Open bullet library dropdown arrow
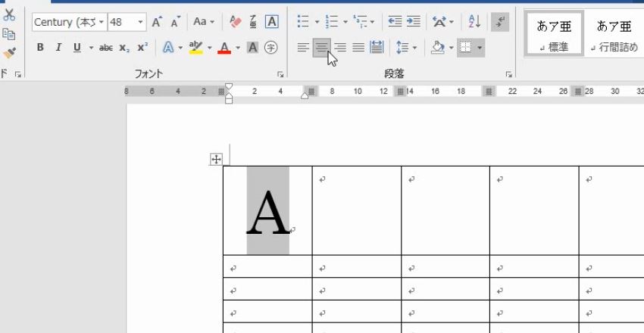644x333 pixels. tap(317, 22)
